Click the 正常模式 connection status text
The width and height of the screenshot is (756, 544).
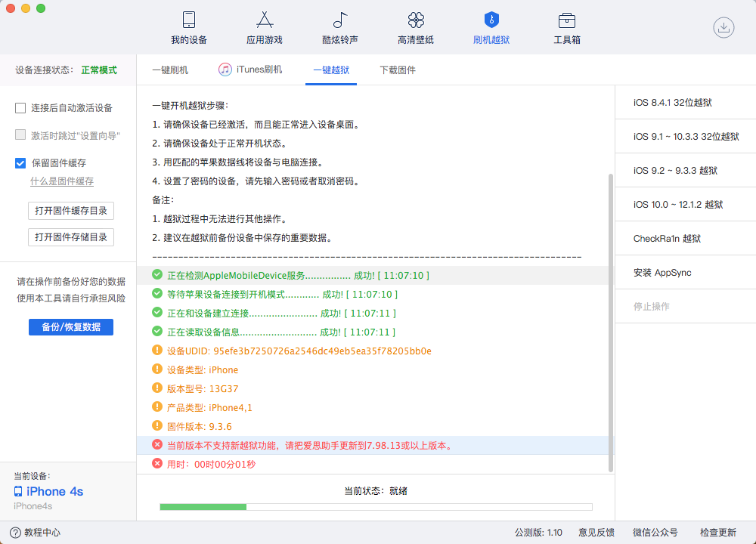99,70
